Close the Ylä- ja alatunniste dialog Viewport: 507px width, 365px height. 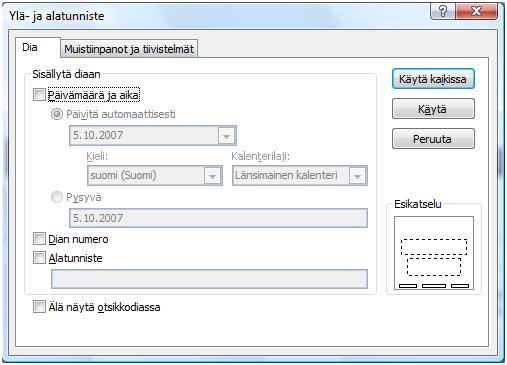[x=477, y=11]
